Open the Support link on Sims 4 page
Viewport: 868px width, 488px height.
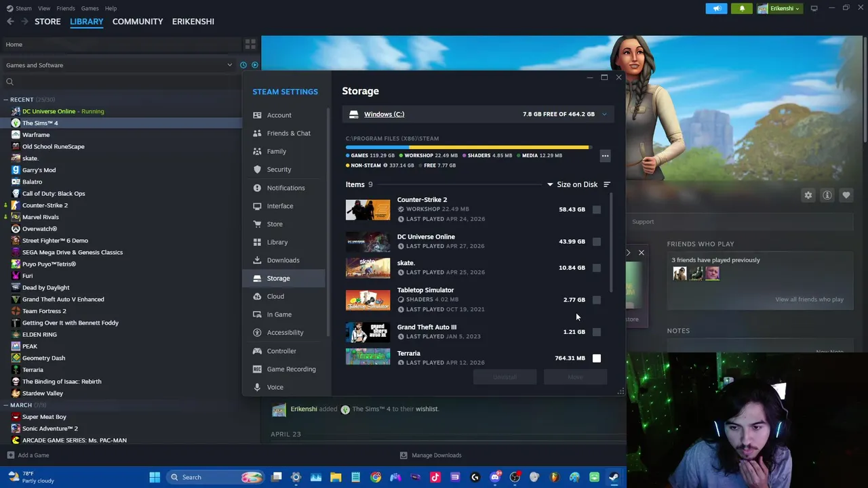[643, 222]
